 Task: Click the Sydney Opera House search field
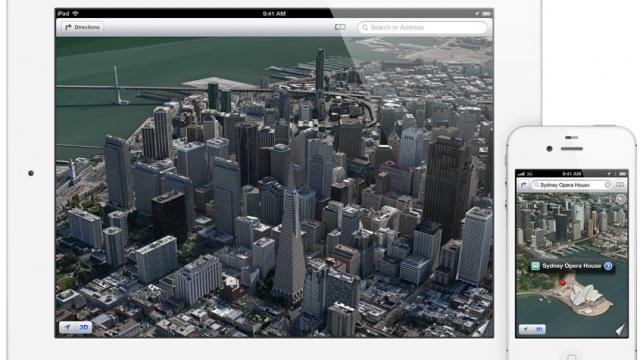(572, 185)
